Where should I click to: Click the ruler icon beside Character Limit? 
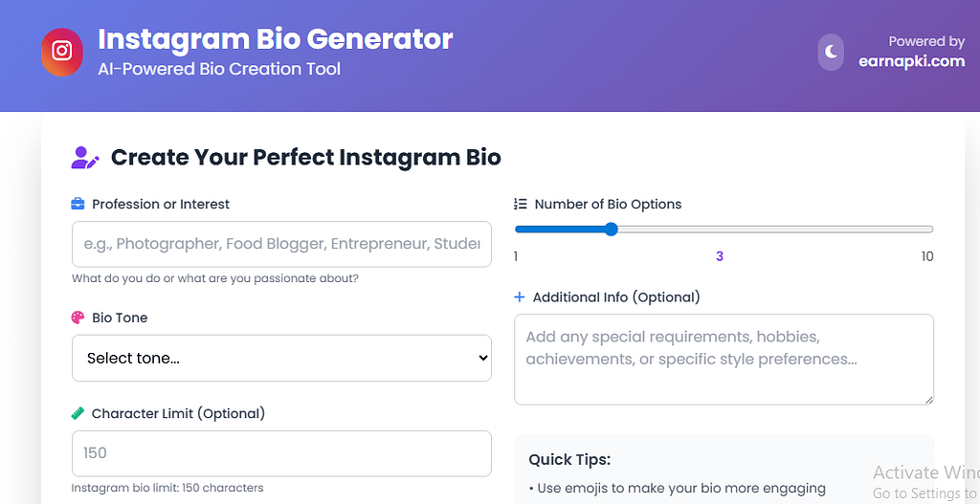[x=78, y=413]
